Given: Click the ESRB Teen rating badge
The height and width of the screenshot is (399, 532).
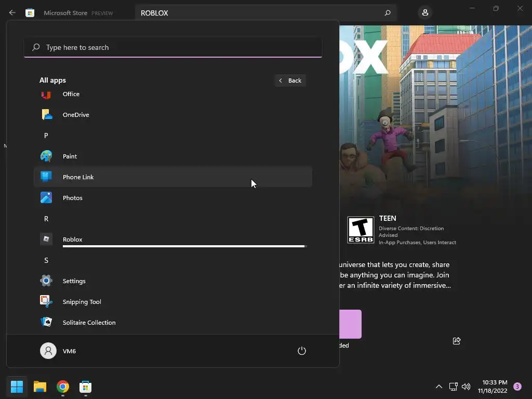Looking at the screenshot, I should tap(361, 230).
